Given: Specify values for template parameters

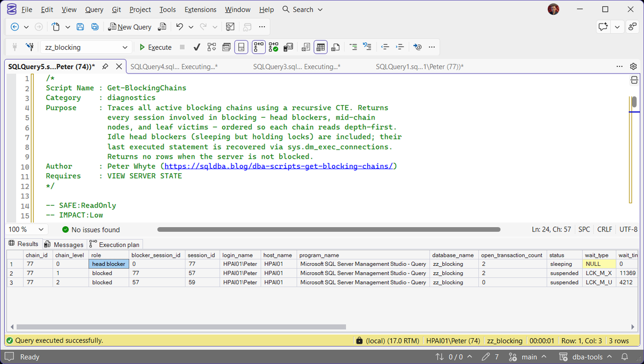Looking at the screenshot, I should click(418, 47).
